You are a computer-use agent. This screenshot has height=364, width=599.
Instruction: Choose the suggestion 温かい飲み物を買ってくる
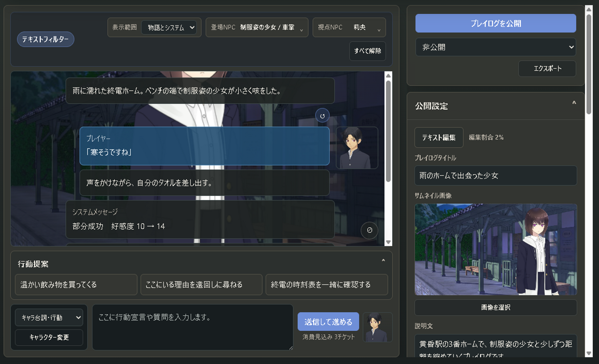[x=76, y=285]
